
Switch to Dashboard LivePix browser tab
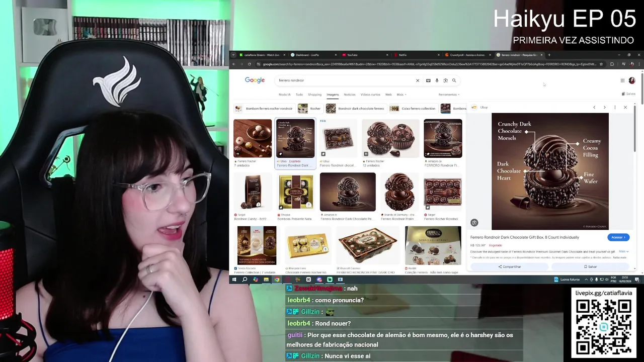pos(312,55)
